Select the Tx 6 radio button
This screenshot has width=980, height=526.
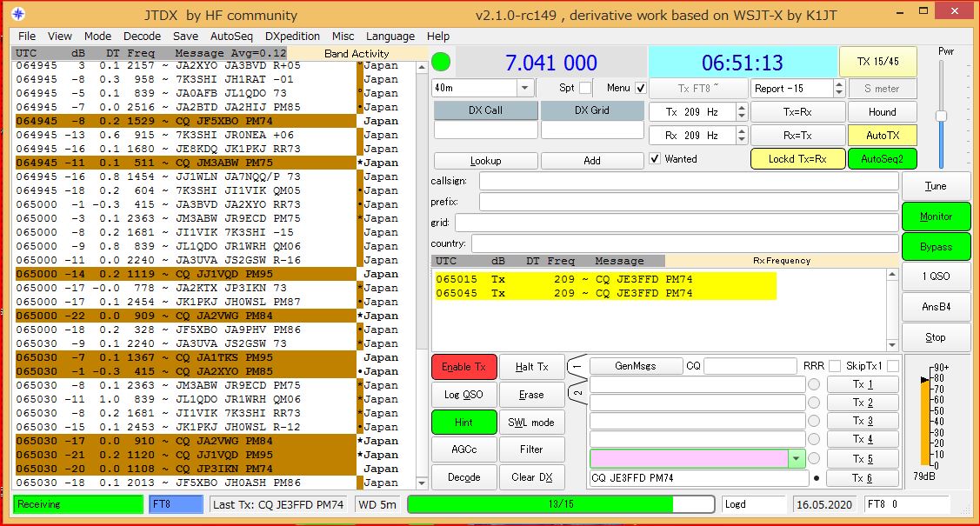pos(816,478)
